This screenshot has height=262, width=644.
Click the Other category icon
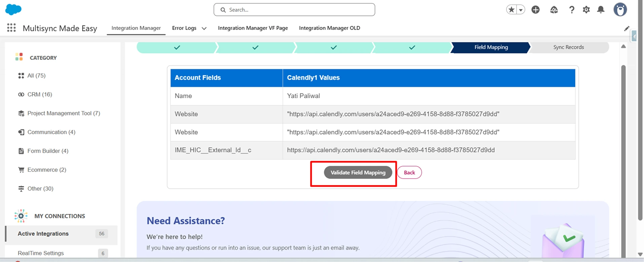[x=21, y=189]
